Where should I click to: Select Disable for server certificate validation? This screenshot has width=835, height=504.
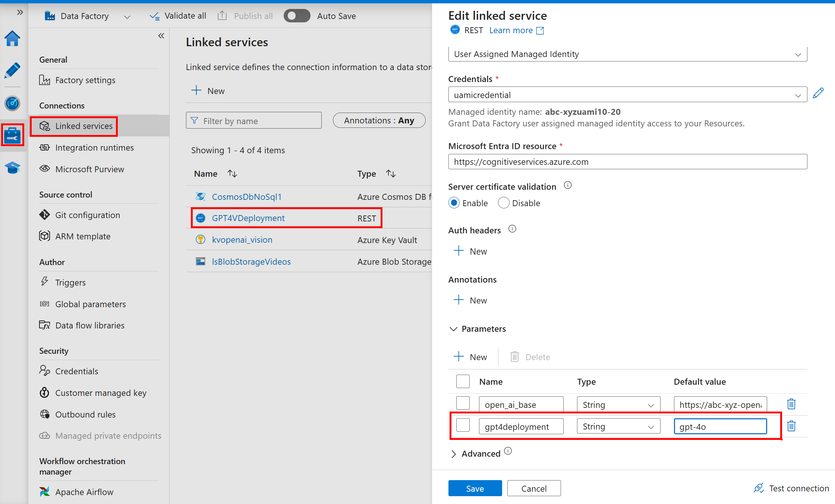pos(503,203)
